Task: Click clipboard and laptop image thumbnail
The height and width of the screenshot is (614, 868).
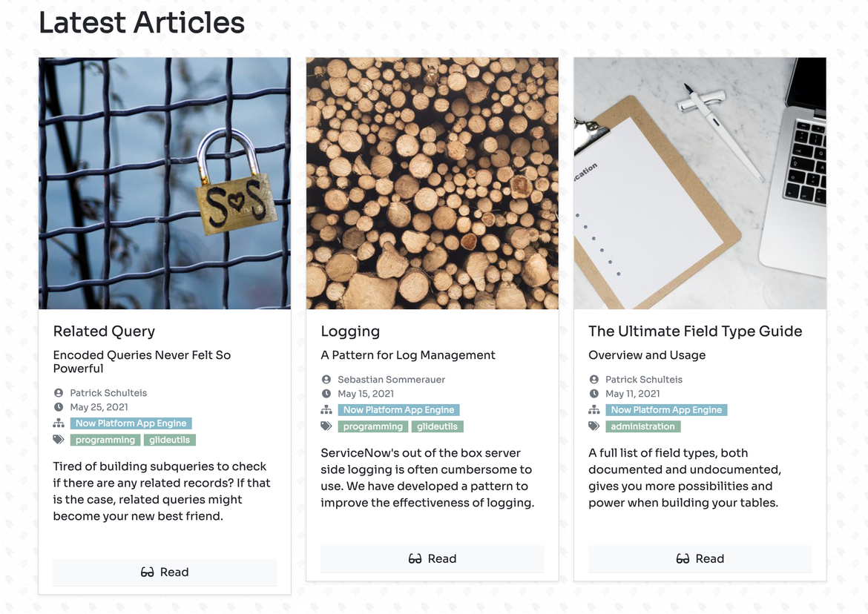Action: pos(700,183)
